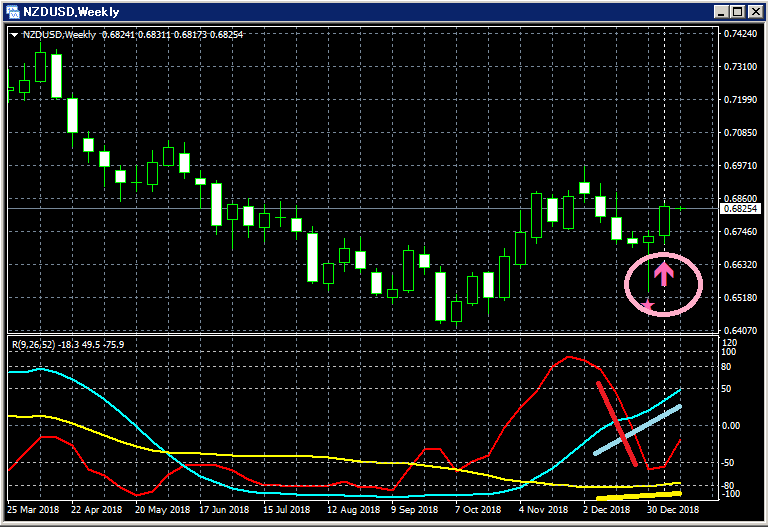
Task: Click price scale value 0.65180
Action: coord(740,298)
